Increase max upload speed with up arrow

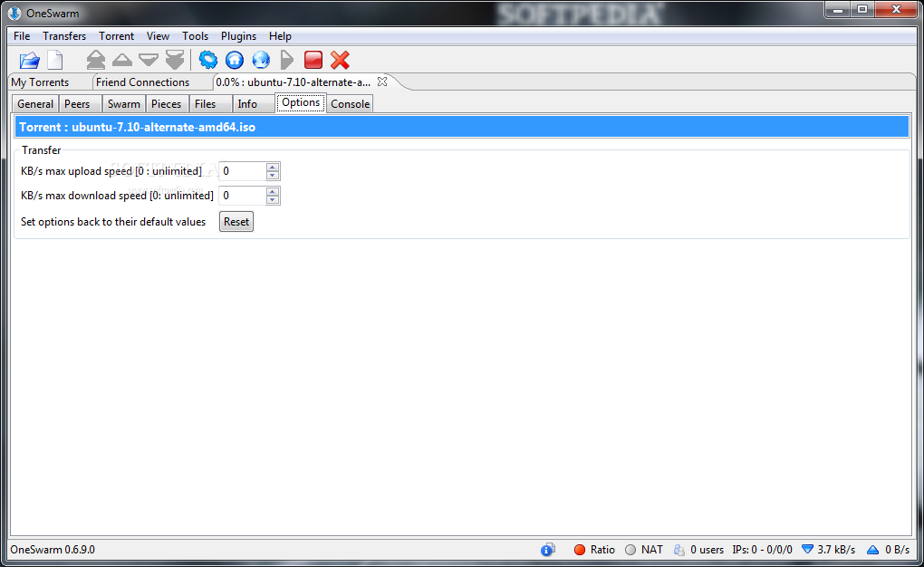point(273,167)
